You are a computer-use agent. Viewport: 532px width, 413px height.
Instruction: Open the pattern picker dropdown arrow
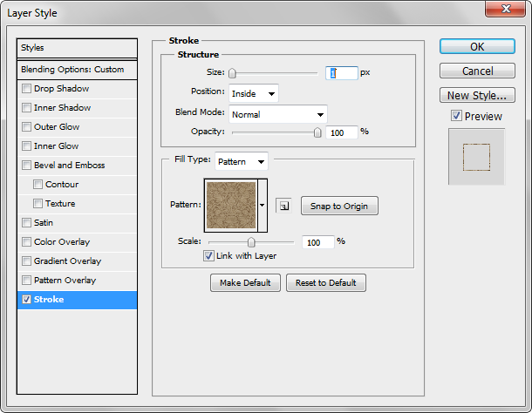pos(263,205)
